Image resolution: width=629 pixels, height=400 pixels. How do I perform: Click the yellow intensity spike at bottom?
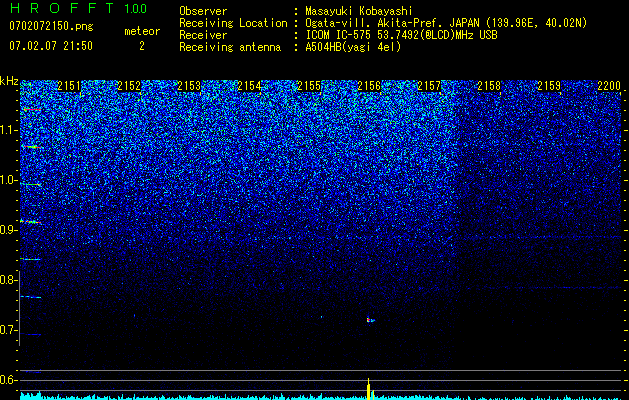pos(369,389)
